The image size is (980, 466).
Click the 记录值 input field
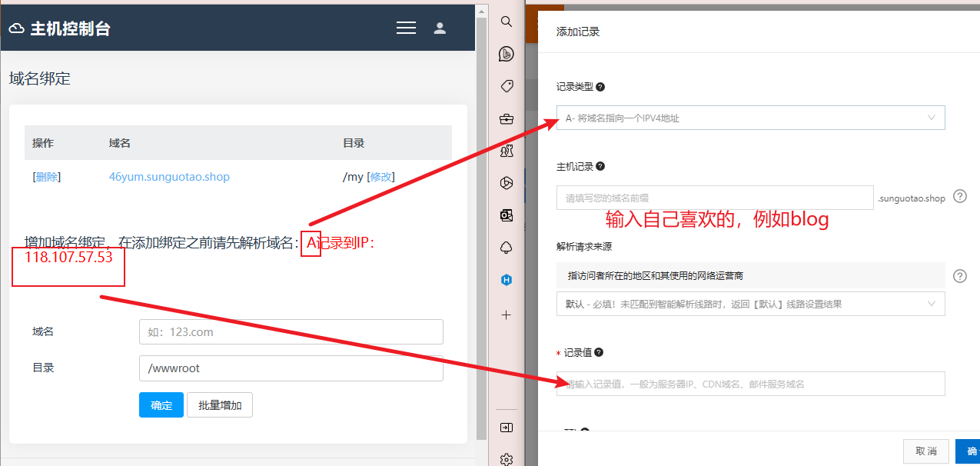[x=750, y=384]
